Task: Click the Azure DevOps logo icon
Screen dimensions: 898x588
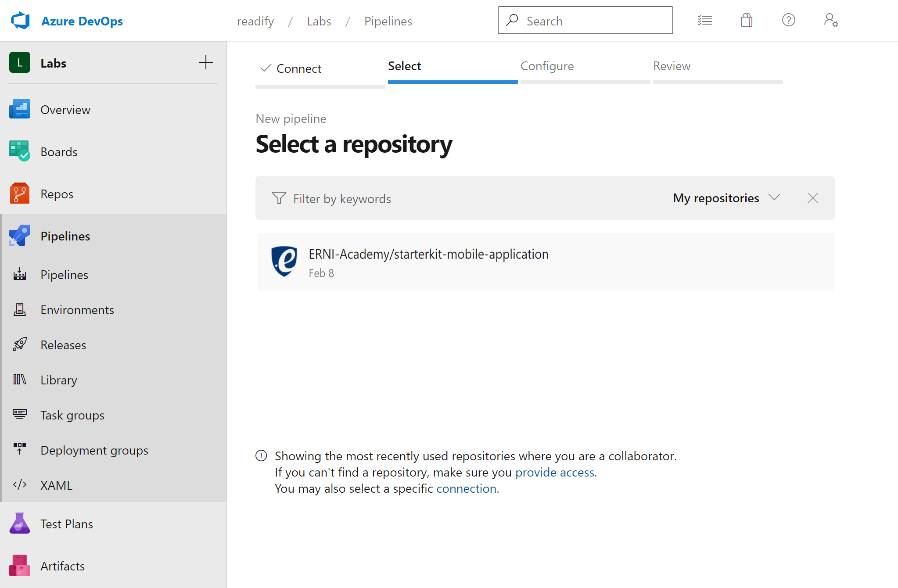Action: pos(20,21)
